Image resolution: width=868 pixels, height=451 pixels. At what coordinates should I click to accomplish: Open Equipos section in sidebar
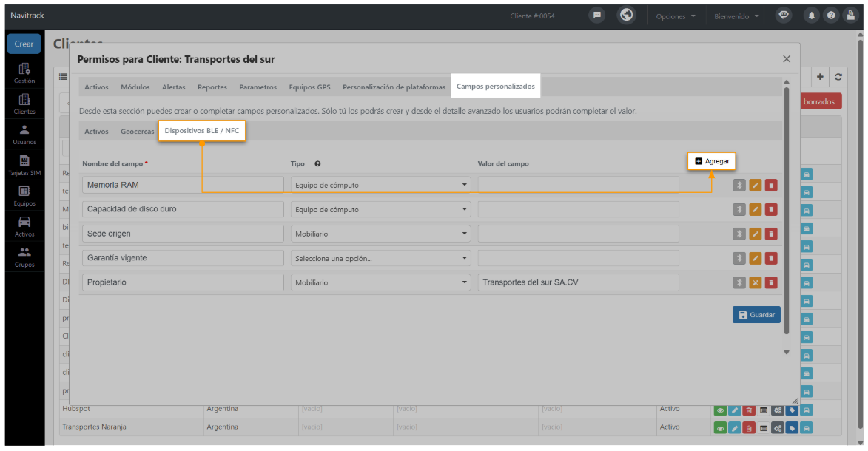pos(24,196)
